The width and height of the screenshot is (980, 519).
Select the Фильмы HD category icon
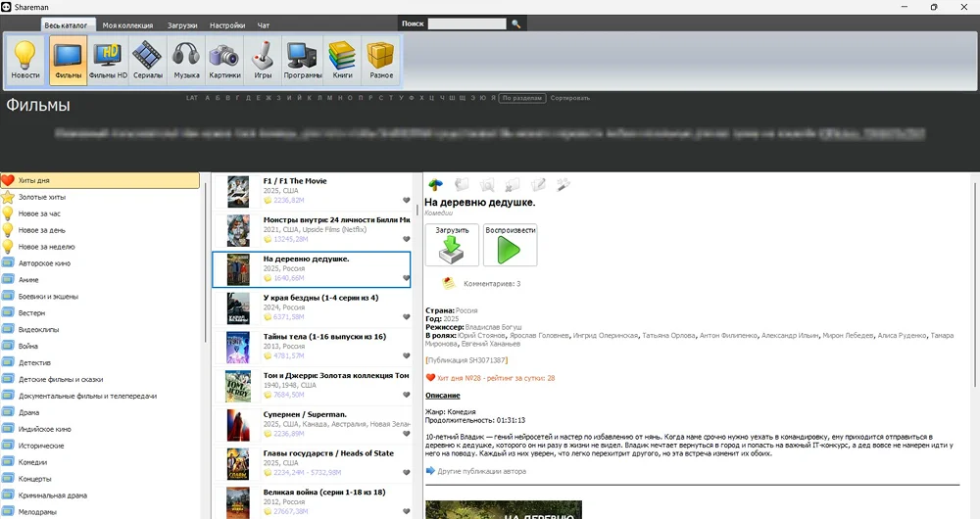pyautogui.click(x=108, y=60)
